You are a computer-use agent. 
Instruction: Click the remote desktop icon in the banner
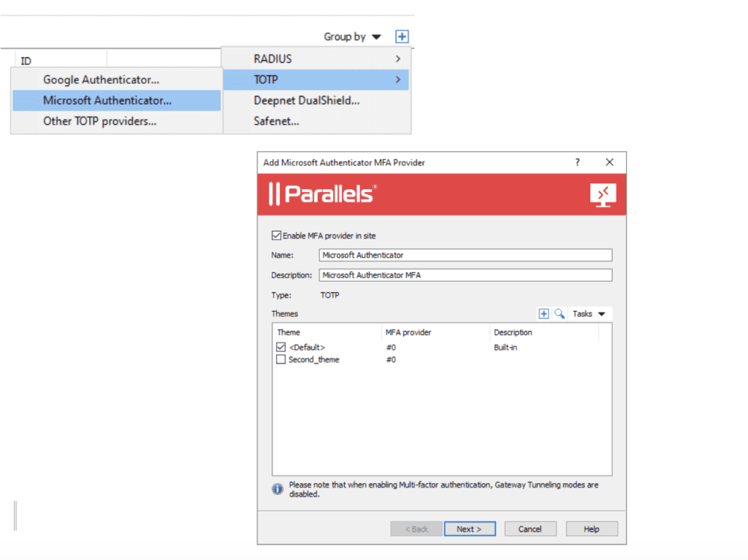click(602, 194)
